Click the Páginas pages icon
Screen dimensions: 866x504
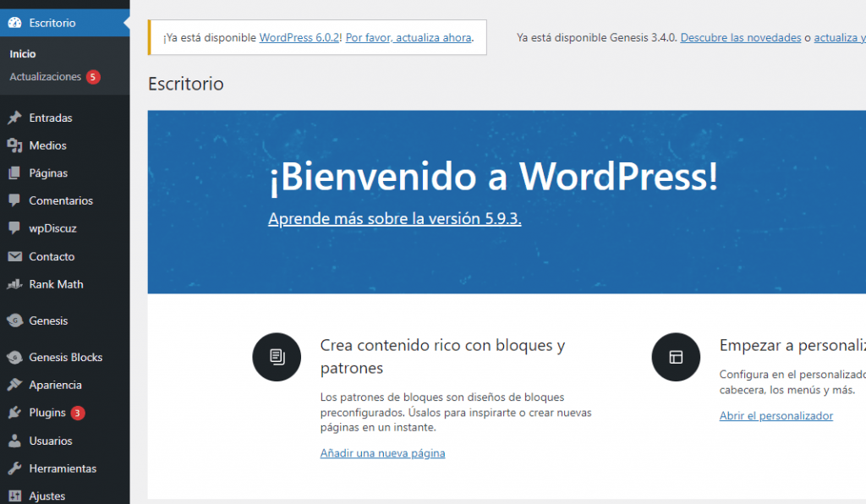pyautogui.click(x=14, y=173)
